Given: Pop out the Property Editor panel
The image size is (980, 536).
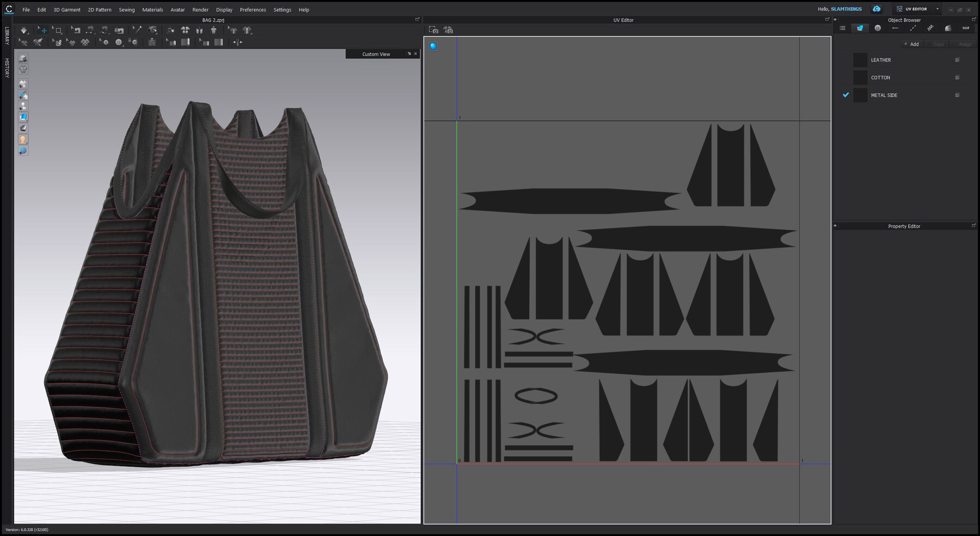Looking at the screenshot, I should [974, 226].
